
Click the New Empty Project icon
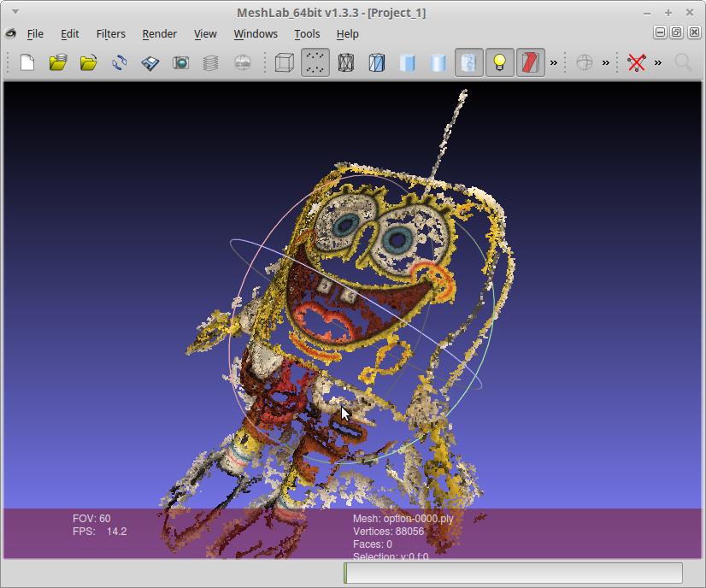click(x=27, y=62)
